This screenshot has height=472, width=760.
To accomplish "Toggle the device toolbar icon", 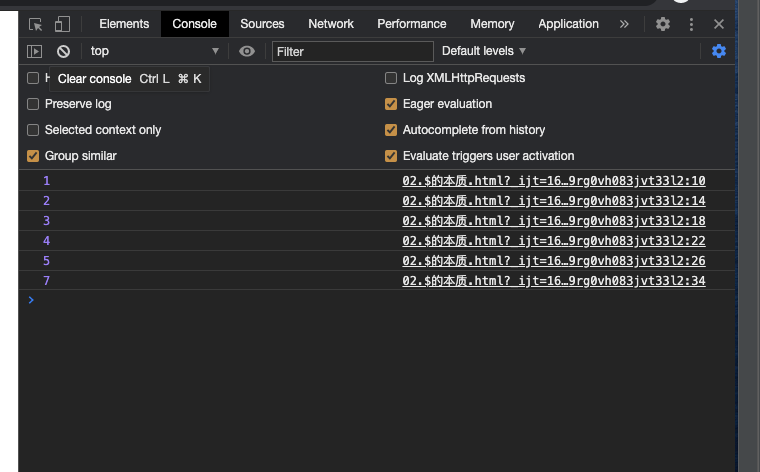I will 62,24.
